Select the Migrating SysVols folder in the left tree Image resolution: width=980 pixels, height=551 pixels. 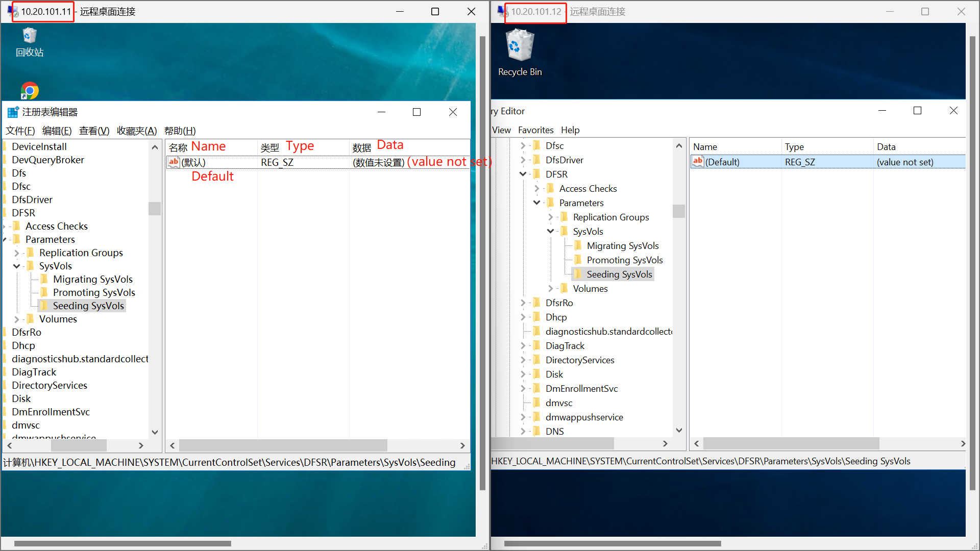point(92,279)
